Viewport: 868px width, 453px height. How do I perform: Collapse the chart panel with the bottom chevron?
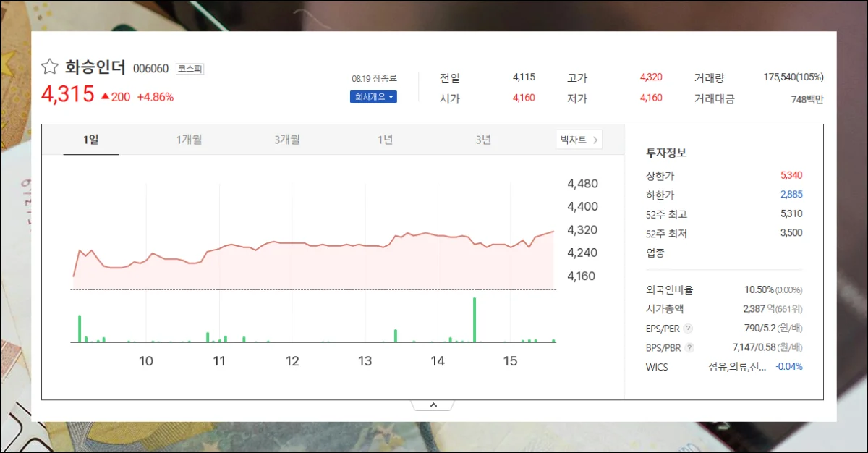[433, 405]
